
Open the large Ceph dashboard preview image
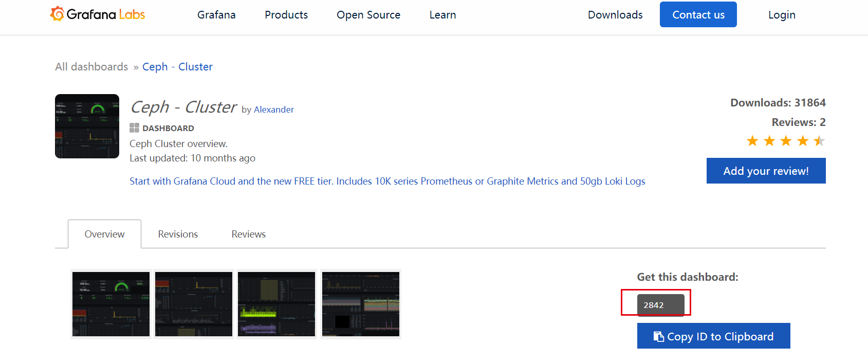click(87, 126)
